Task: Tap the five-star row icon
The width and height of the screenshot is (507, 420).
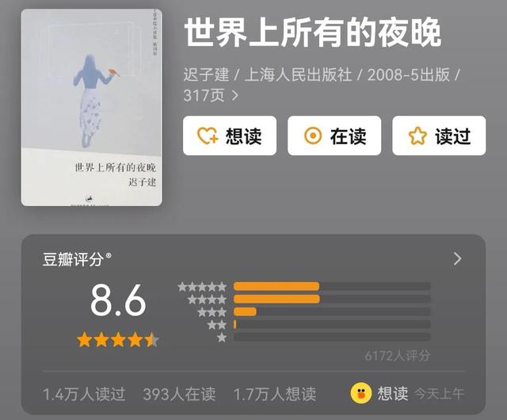Action: (202, 287)
